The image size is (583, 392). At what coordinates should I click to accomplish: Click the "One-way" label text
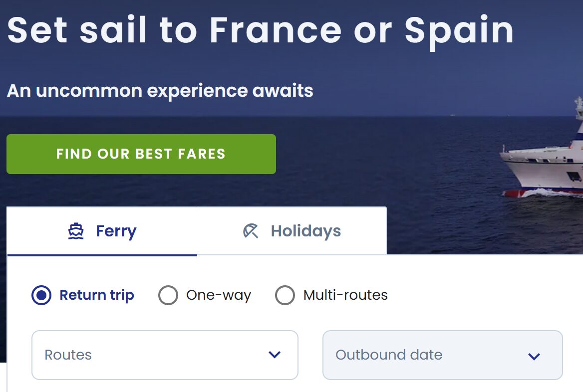click(219, 295)
